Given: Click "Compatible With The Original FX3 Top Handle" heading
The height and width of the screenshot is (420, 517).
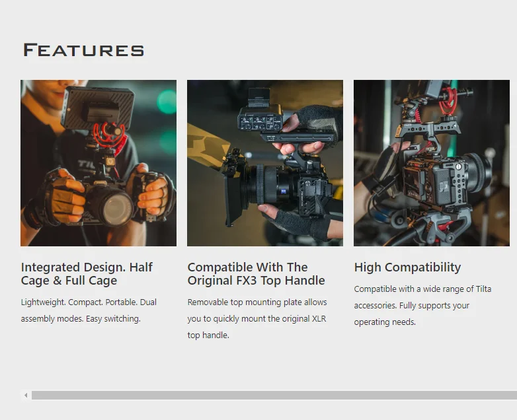Looking at the screenshot, I should (257, 274).
